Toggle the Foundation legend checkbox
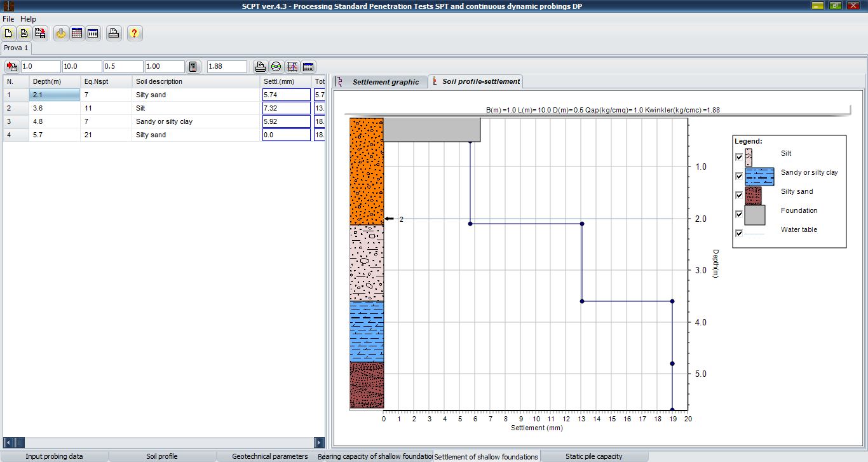The height and width of the screenshot is (462, 868). (738, 214)
